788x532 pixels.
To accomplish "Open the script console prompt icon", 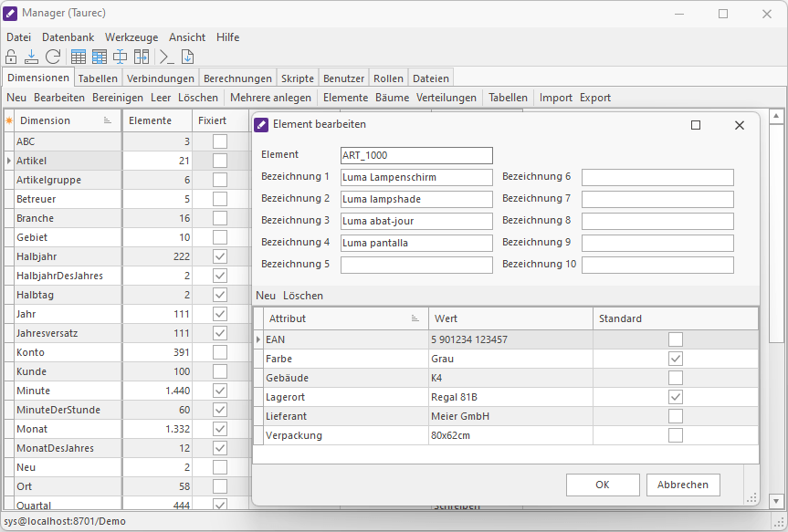I will pyautogui.click(x=166, y=57).
